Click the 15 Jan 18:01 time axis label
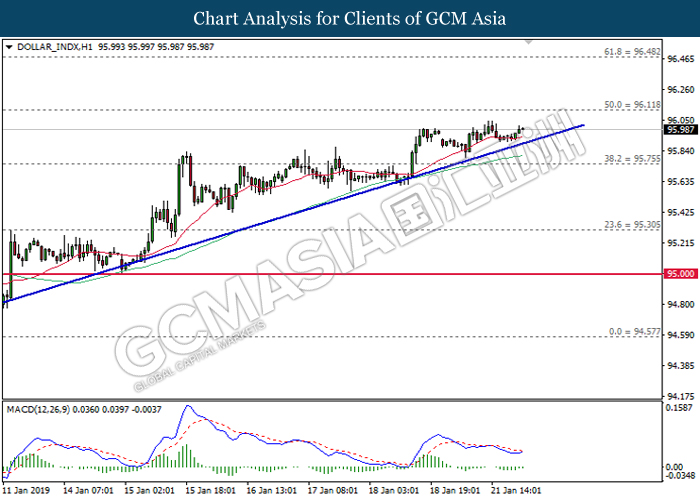The height and width of the screenshot is (500, 700). (211, 491)
